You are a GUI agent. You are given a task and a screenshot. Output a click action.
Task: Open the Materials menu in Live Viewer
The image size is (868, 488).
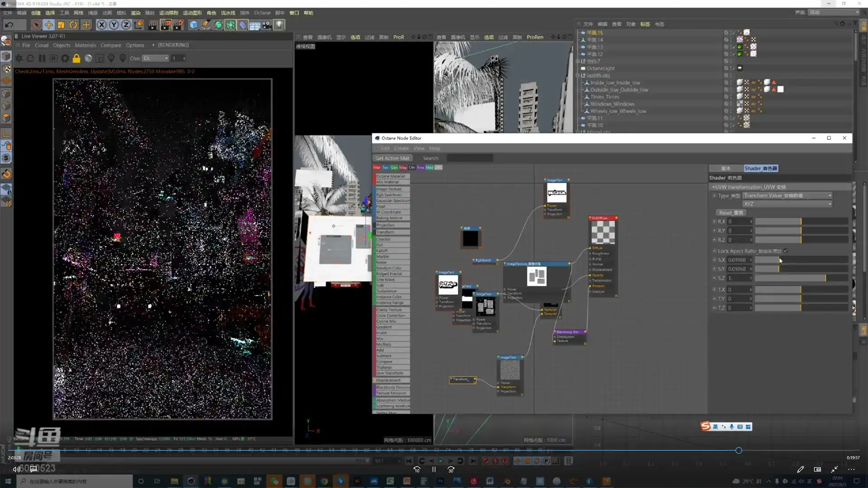(x=85, y=45)
